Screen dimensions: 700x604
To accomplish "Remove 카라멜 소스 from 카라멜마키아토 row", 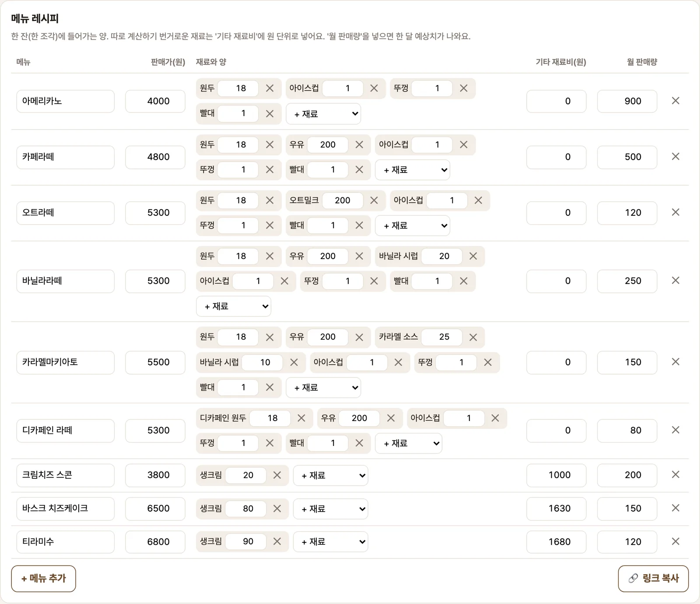I will [473, 337].
